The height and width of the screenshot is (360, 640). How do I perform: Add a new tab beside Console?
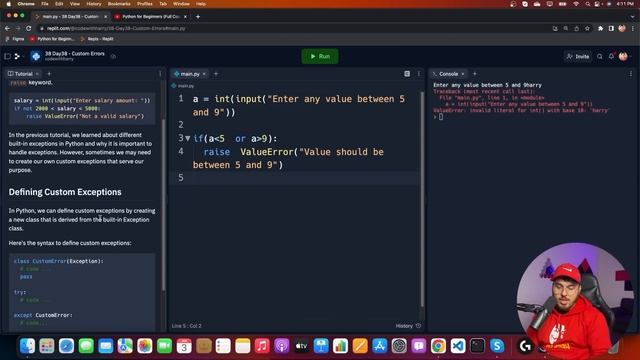point(475,74)
